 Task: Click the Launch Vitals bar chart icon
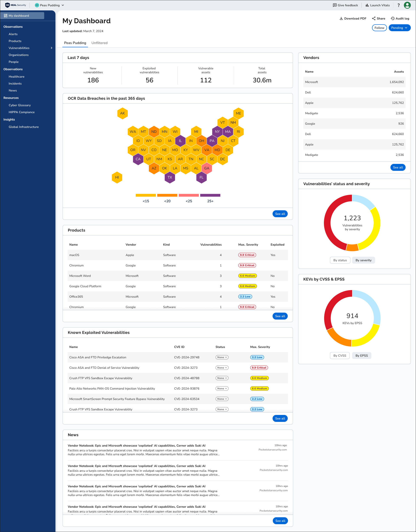coord(367,5)
